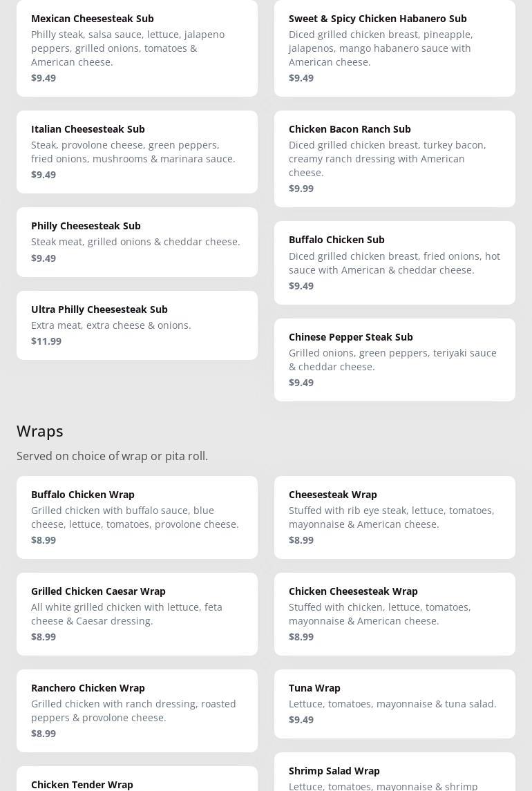Open the Buffalo Chicken Sub item

(395, 263)
